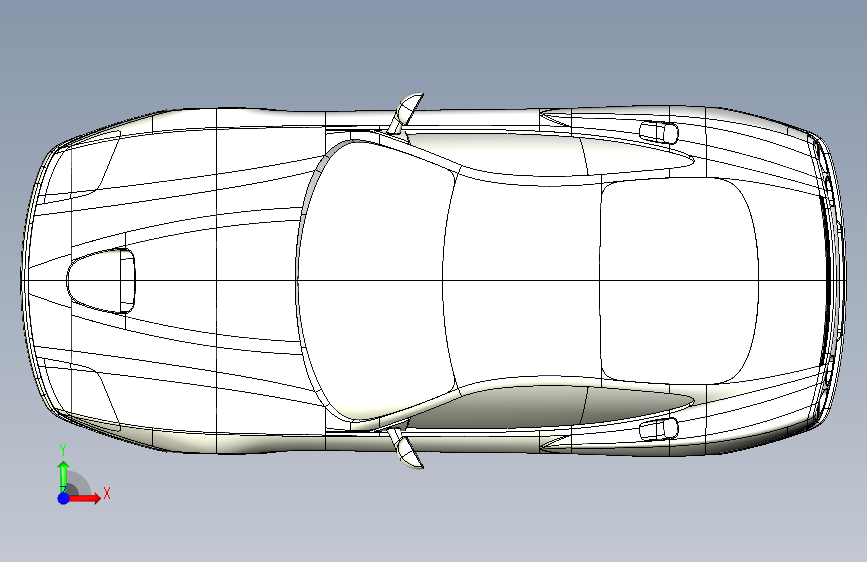Select the lower side mirror of the car
The image size is (867, 562).
(x=405, y=448)
